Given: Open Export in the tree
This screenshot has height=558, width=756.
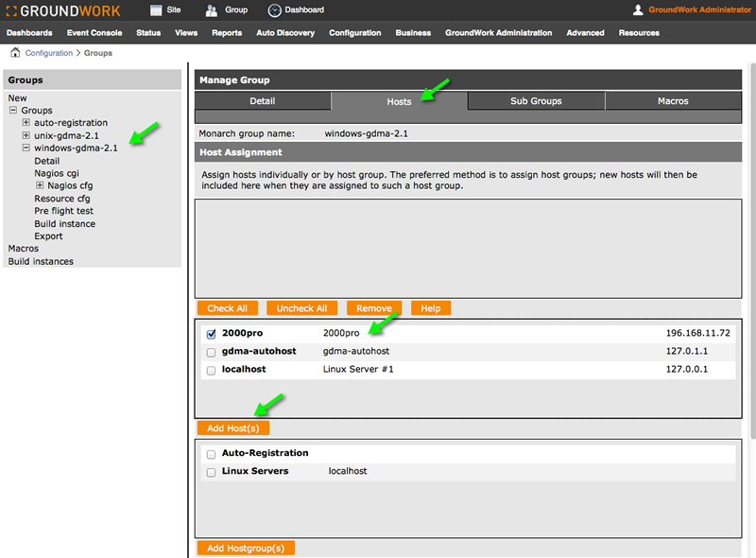Looking at the screenshot, I should click(48, 236).
